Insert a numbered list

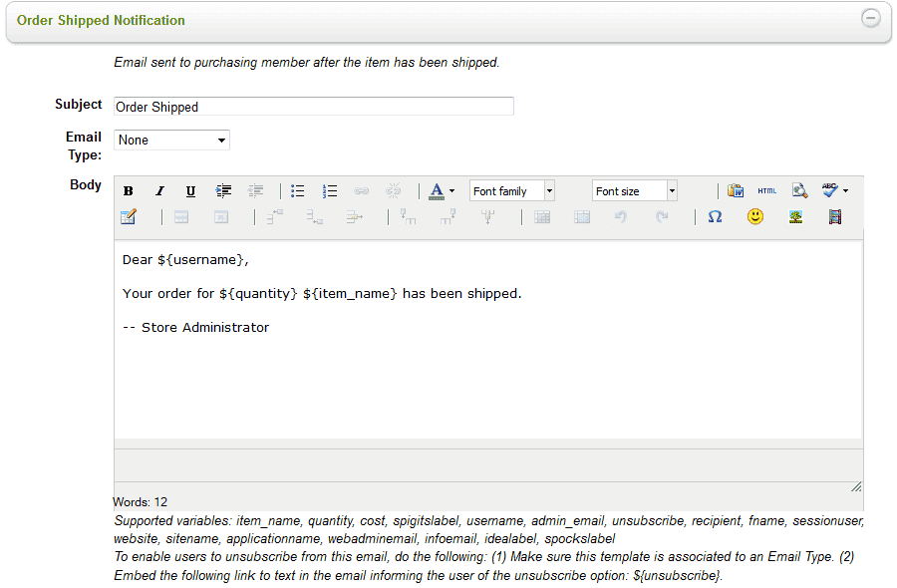(x=330, y=191)
